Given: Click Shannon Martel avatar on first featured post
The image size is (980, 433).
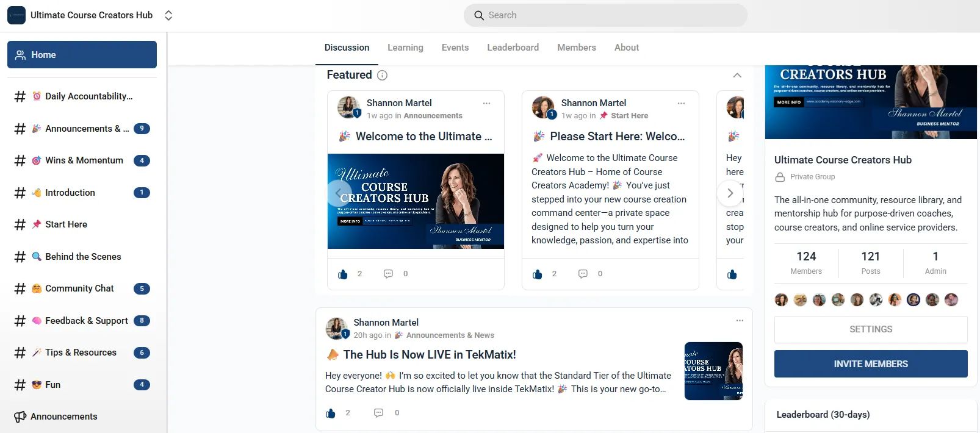Looking at the screenshot, I should [348, 107].
